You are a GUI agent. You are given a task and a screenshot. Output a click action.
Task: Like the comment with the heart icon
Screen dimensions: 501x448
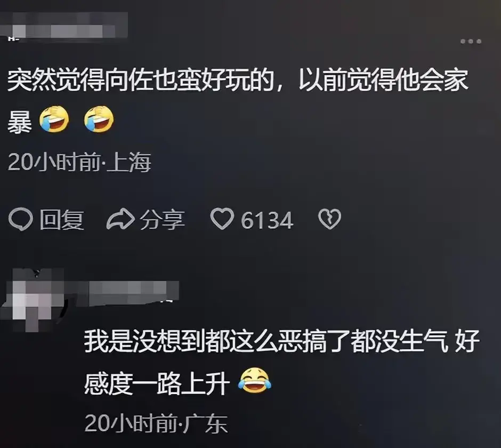click(222, 219)
